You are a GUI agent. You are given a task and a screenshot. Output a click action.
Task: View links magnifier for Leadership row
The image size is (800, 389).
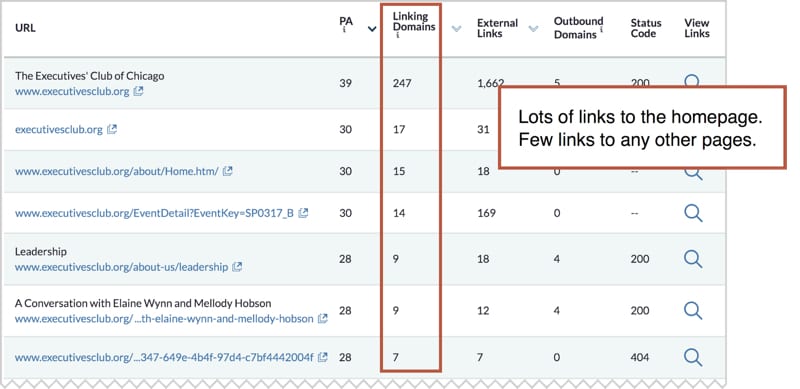693,259
